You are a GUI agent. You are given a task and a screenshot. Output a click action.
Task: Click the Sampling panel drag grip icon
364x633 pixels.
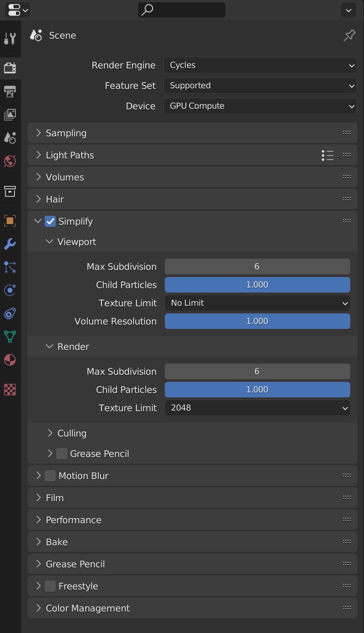tap(347, 133)
